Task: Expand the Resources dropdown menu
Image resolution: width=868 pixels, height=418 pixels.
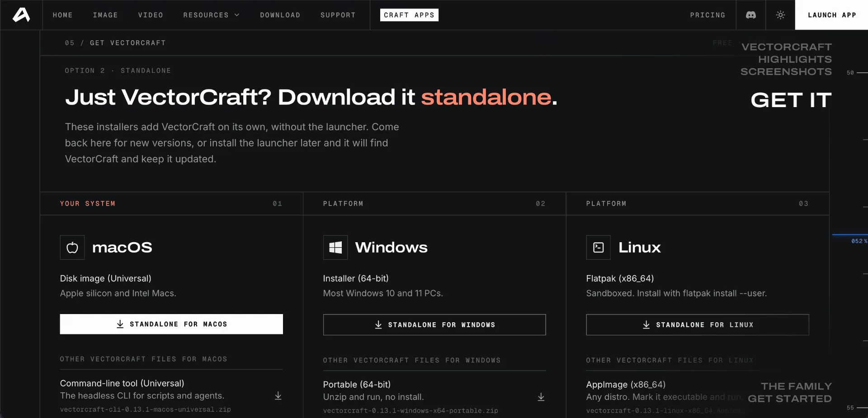Action: pyautogui.click(x=211, y=15)
